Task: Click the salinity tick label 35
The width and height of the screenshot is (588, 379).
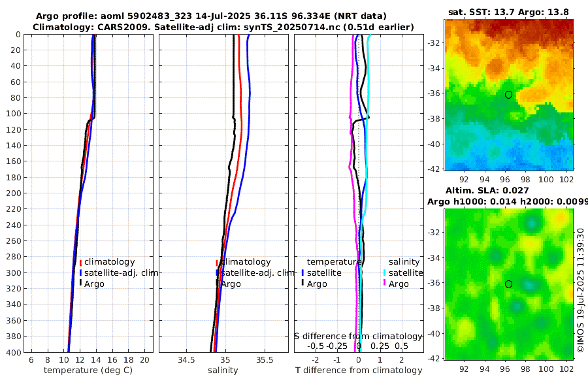Action: click(225, 360)
